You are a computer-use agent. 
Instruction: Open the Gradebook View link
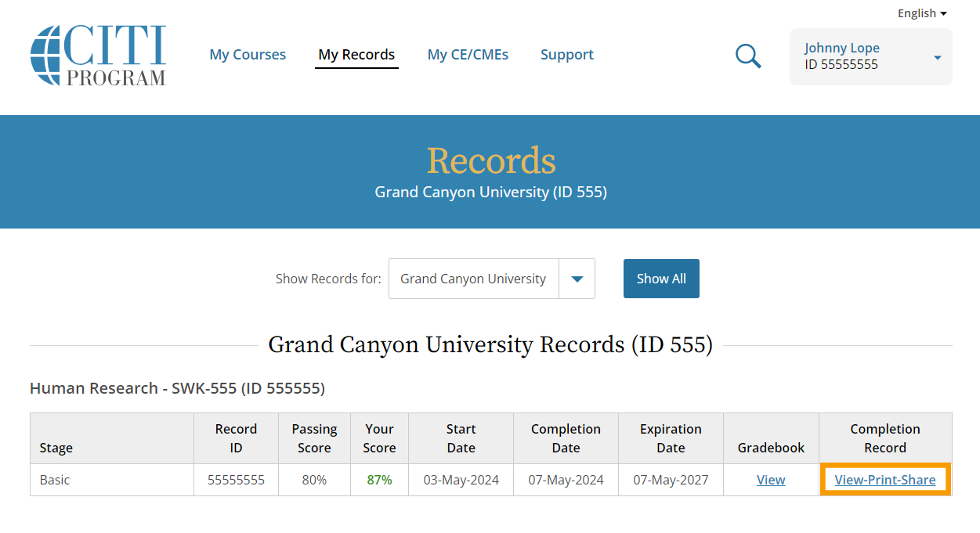(x=771, y=480)
